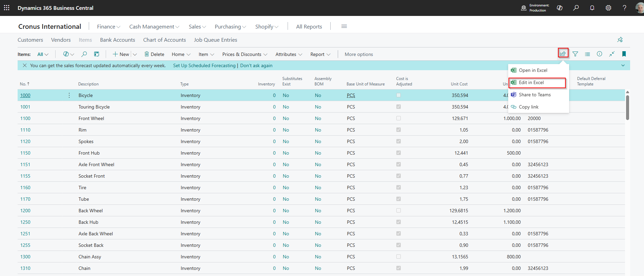The height and width of the screenshot is (276, 644).
Task: Click the collapse page arrows icon
Action: 612,54
